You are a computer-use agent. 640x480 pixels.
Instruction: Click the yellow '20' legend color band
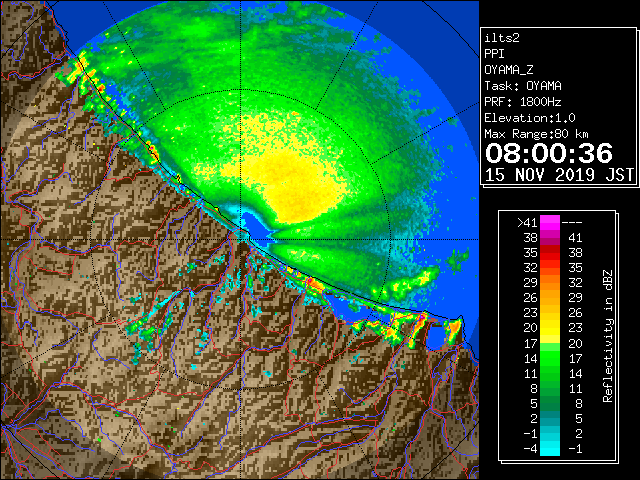pyautogui.click(x=550, y=328)
